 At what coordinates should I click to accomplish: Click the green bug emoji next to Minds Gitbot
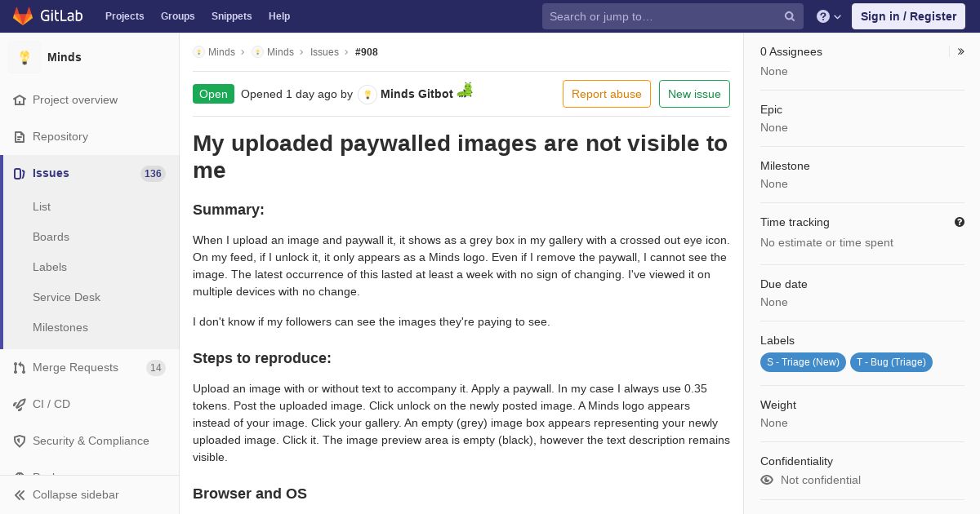pos(465,90)
